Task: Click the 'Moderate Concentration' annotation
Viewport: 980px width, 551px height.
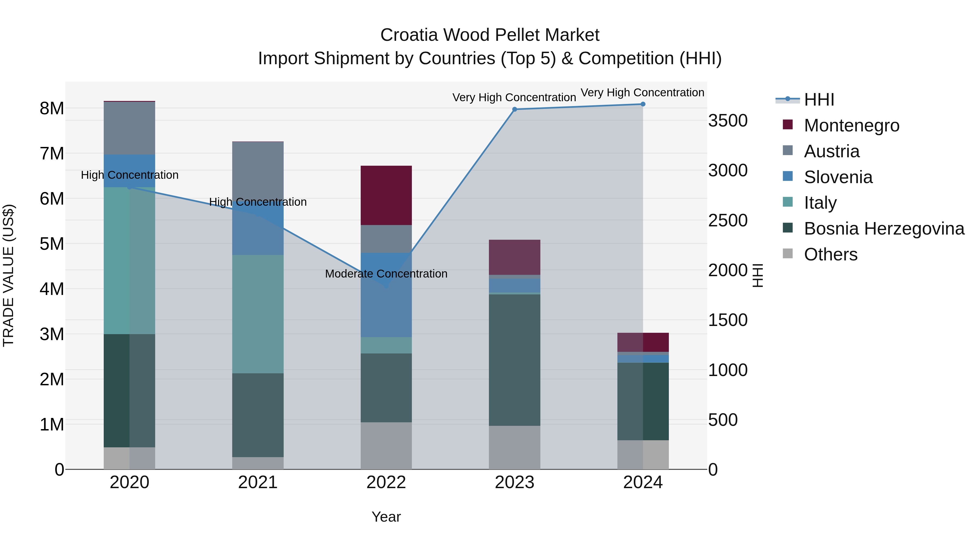Action: click(x=386, y=274)
